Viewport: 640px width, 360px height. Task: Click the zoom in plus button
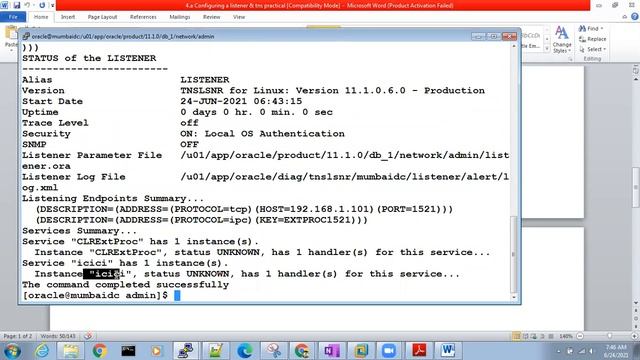coord(634,336)
